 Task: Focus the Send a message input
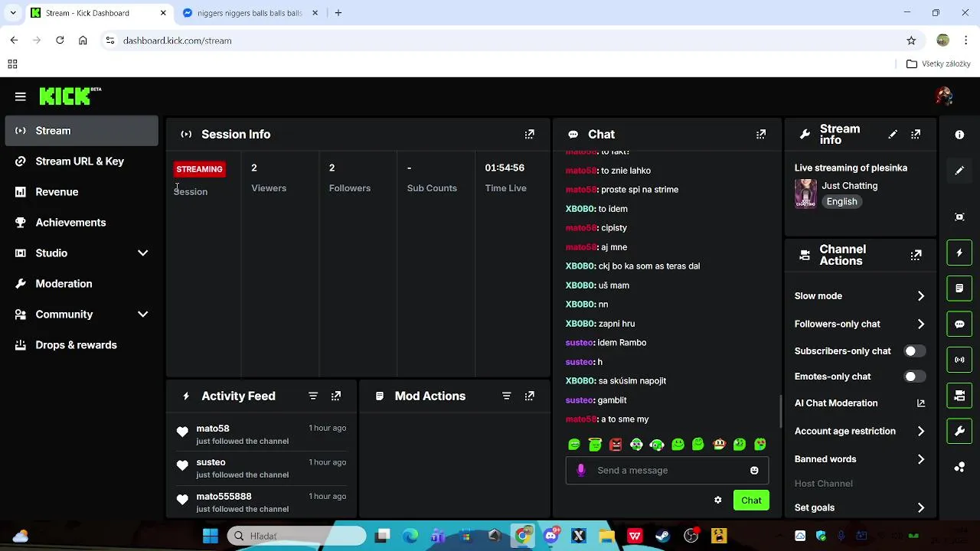pyautogui.click(x=667, y=471)
